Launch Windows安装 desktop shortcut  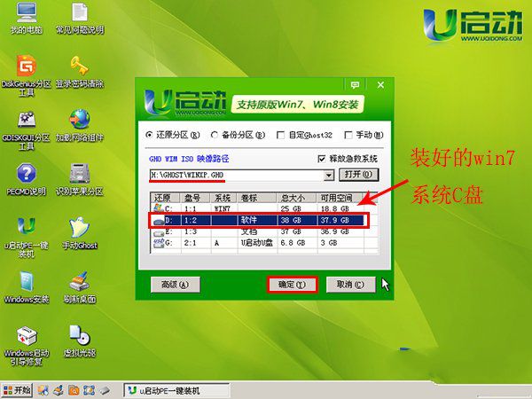(27, 283)
